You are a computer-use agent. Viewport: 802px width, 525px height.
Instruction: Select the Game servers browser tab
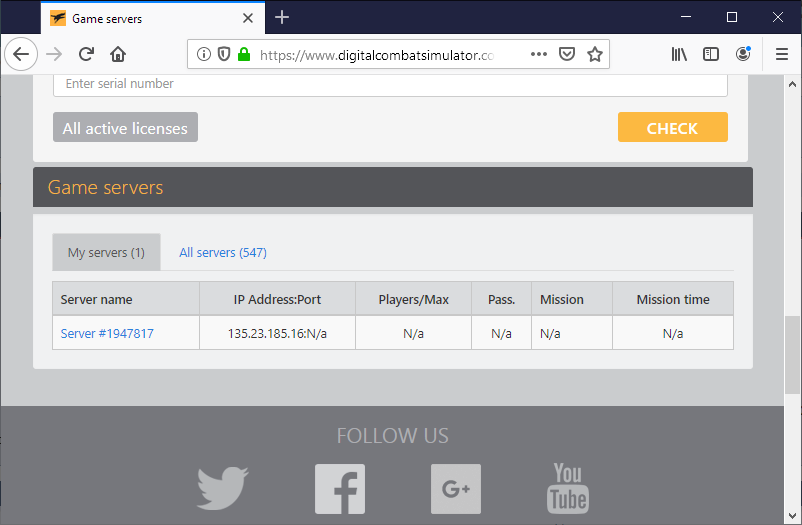[153, 18]
